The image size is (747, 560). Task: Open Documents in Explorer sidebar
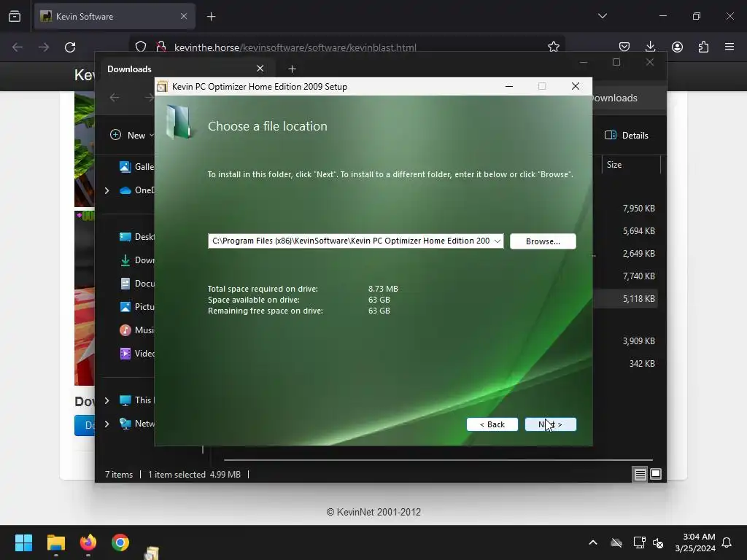(x=136, y=284)
